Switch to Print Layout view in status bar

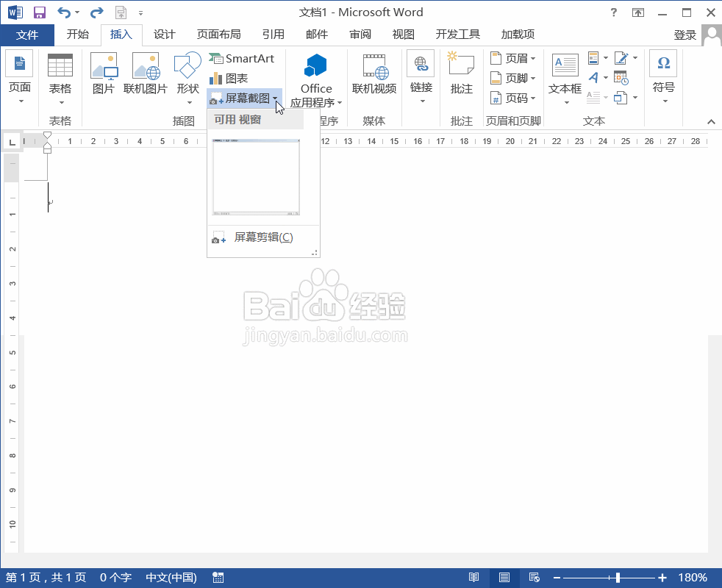[504, 578]
